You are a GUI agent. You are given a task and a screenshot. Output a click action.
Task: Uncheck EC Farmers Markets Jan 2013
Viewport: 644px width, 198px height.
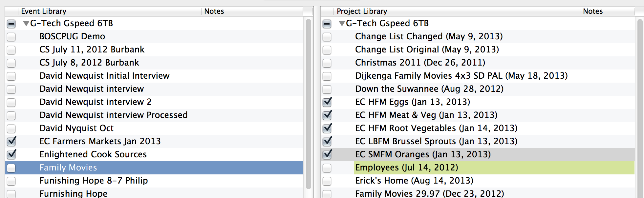point(11,142)
